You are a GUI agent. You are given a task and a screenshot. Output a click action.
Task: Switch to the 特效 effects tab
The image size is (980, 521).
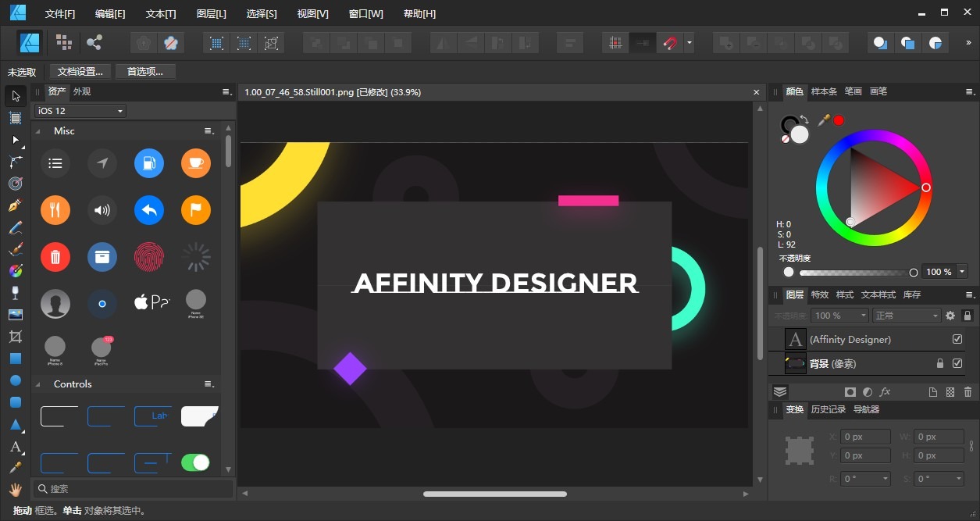point(819,294)
